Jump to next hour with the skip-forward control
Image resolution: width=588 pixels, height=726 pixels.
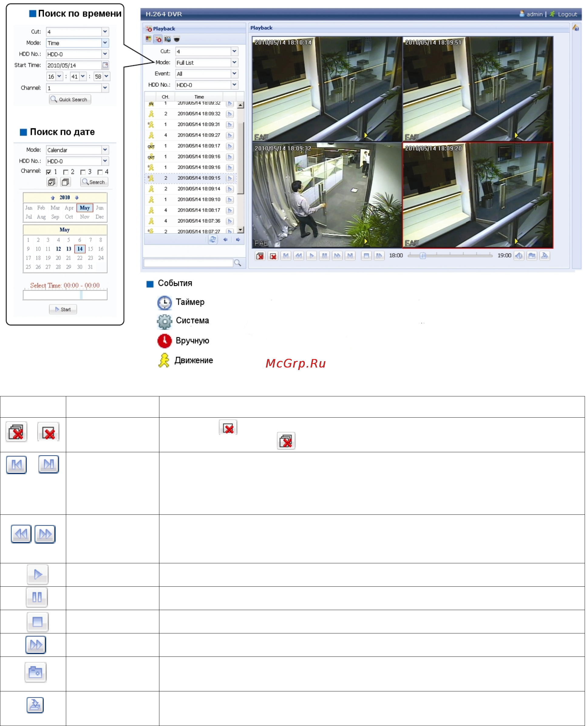click(351, 256)
